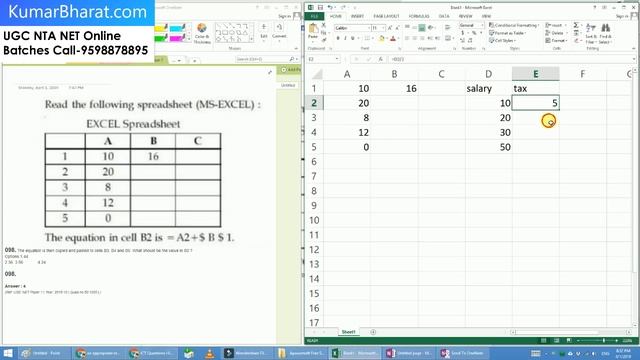Click the Excel help question mark
Screen dimensions: 640x360
(595, 7)
